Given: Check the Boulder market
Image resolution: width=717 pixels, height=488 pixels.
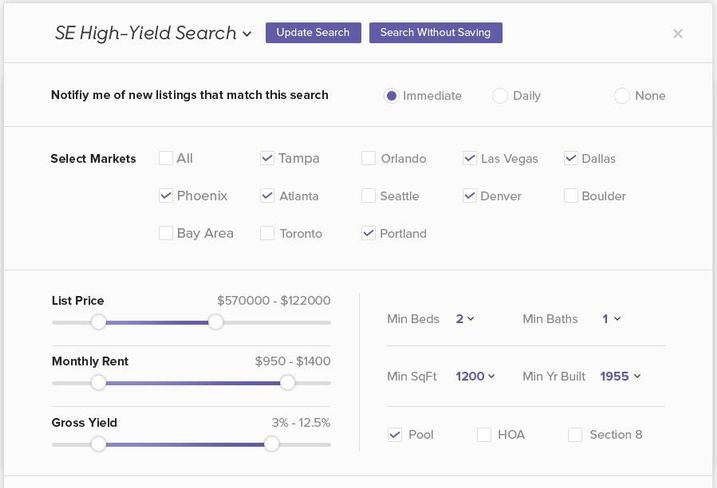Looking at the screenshot, I should point(571,196).
